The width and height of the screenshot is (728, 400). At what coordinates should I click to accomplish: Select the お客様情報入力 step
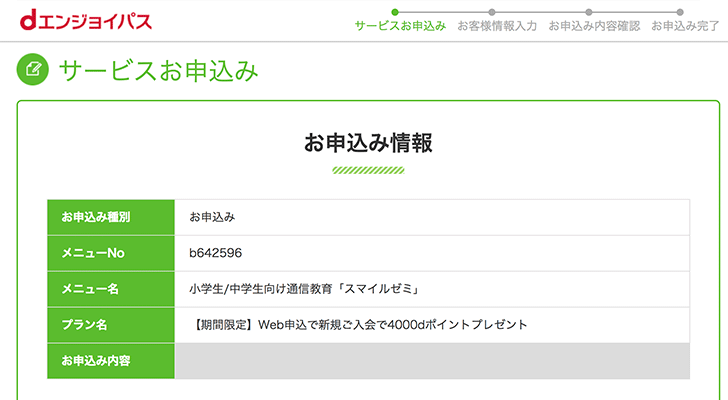point(497,26)
